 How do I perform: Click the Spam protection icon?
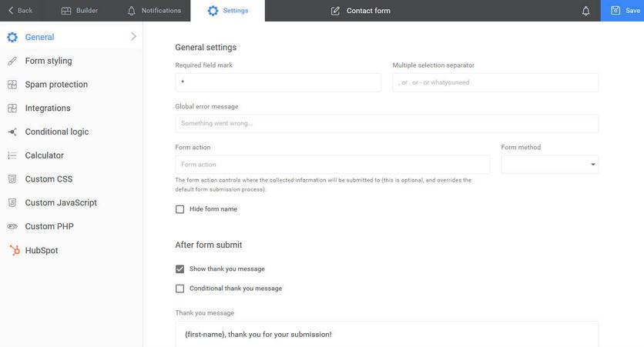(x=12, y=85)
